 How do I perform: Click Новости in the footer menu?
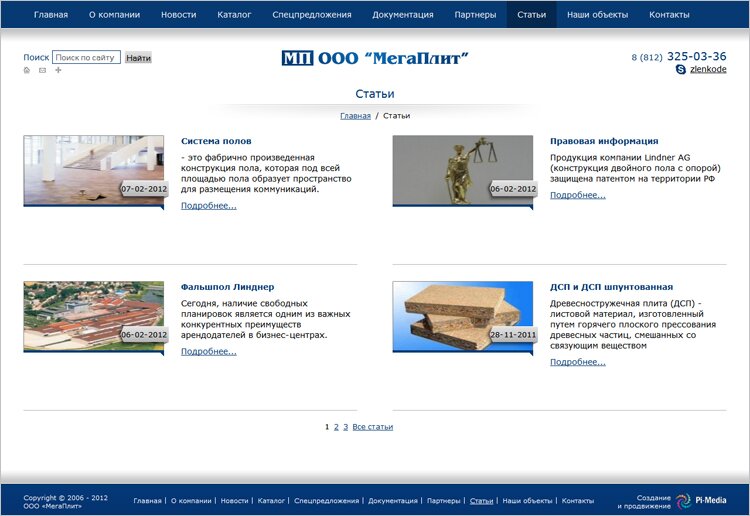click(x=234, y=501)
